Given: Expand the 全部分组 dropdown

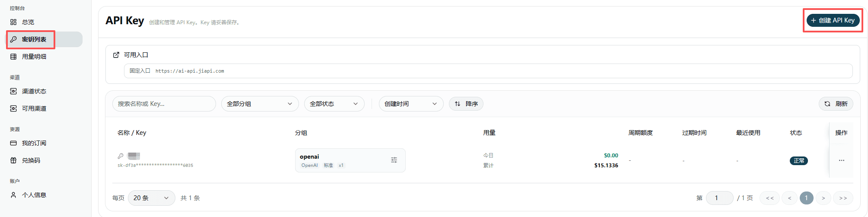Looking at the screenshot, I should tap(260, 104).
